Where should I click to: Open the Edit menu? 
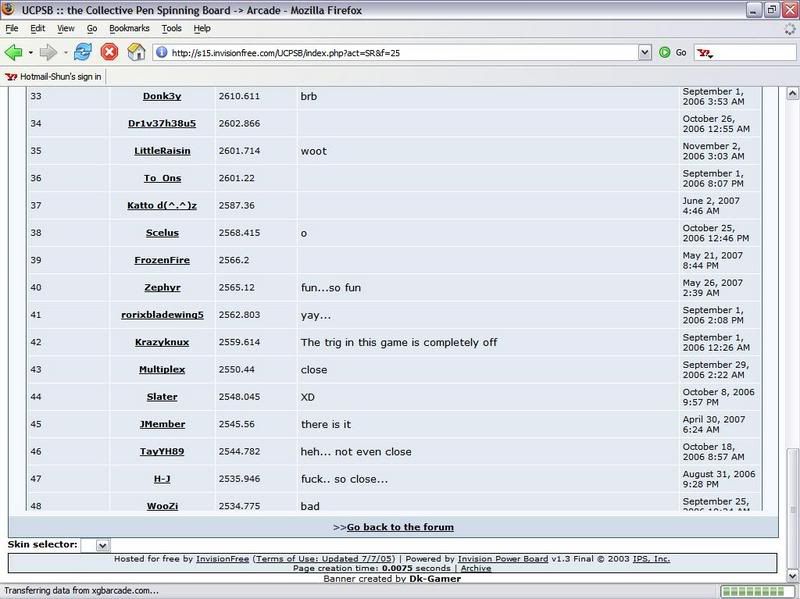[x=37, y=29]
